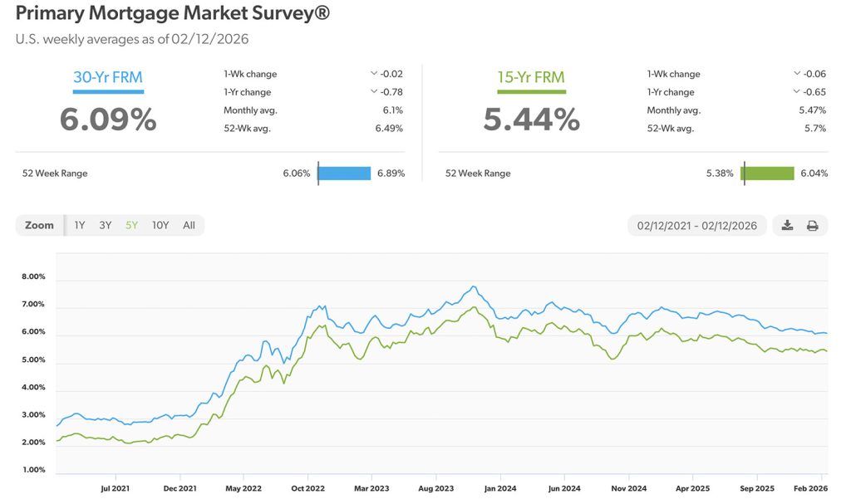
Task: Click the download chart data icon
Action: [787, 226]
